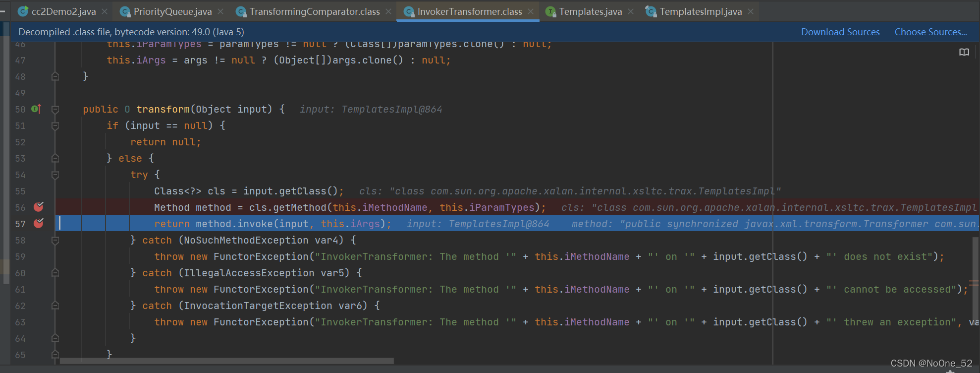Click the Choose Sources... link

point(930,32)
